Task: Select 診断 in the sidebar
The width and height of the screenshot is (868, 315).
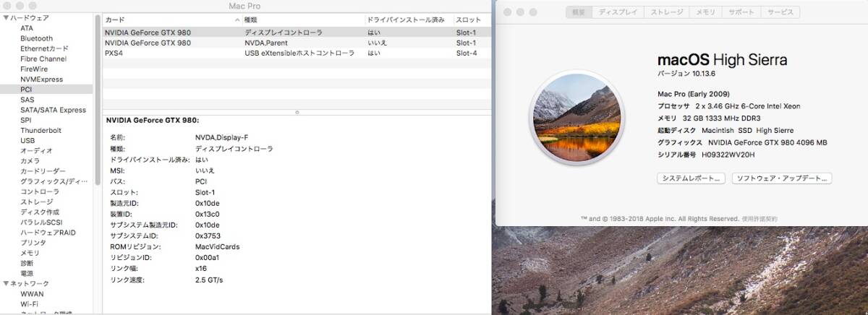Action: coord(27,263)
